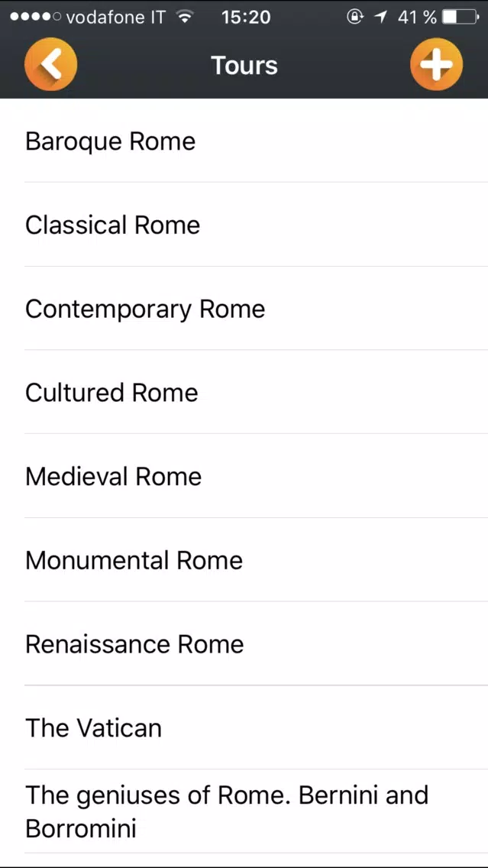
Task: Open the Medieval Rome tour
Action: click(113, 477)
